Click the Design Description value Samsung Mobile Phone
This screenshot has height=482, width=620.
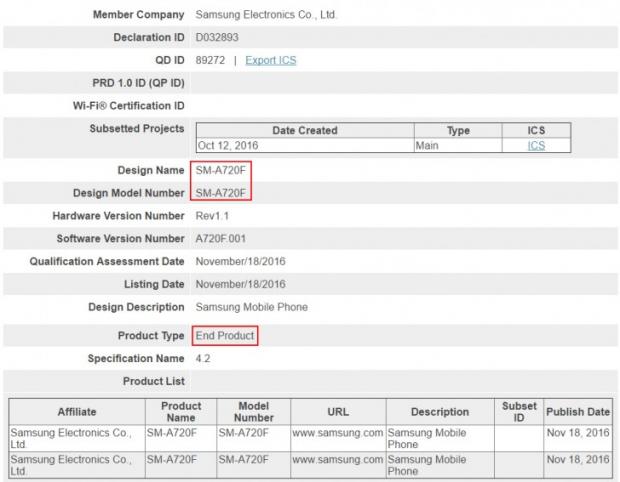[x=251, y=307]
